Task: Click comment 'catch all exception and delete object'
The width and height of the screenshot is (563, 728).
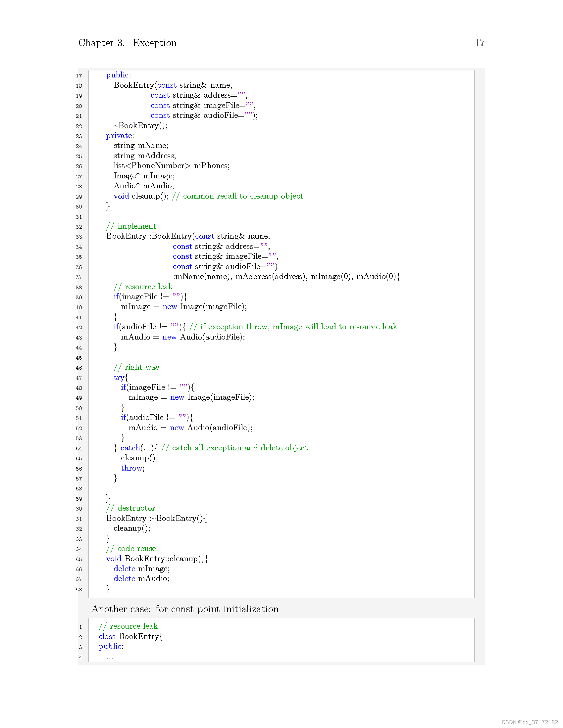Action: point(240,448)
